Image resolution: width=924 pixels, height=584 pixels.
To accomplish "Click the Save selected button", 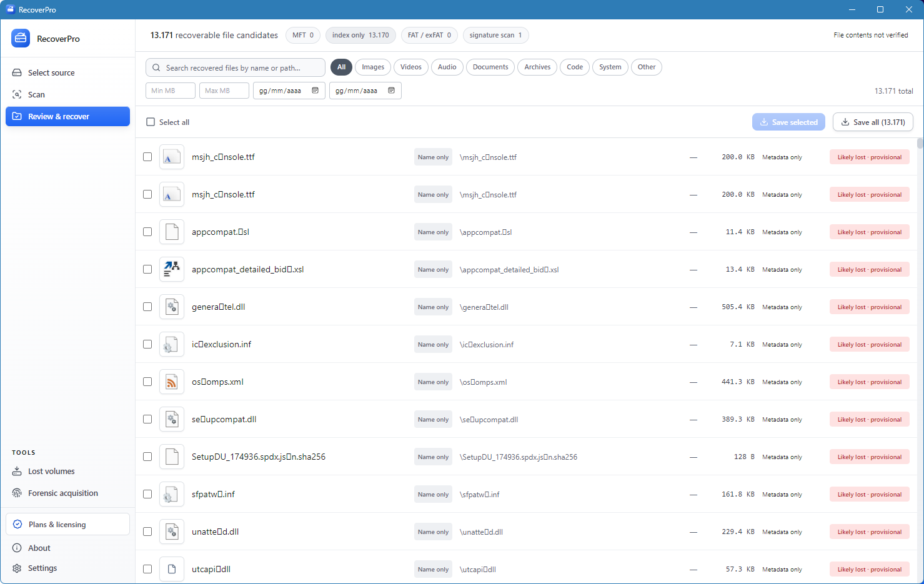I will point(788,122).
